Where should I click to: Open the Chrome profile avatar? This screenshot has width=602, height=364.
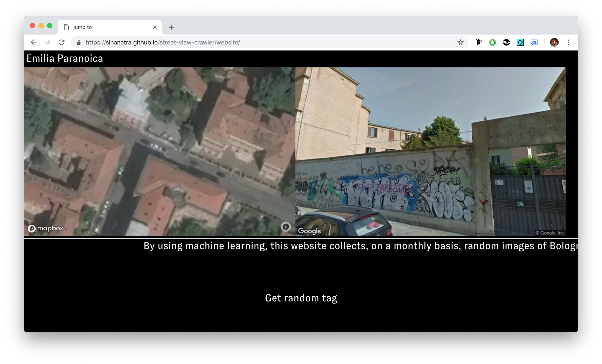point(554,42)
